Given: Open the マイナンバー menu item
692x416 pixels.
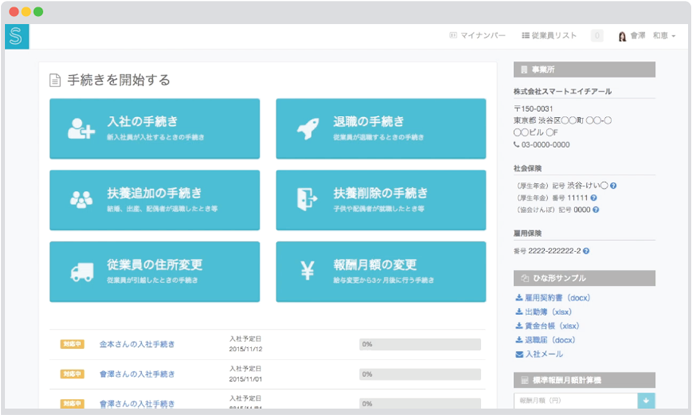Looking at the screenshot, I should click(x=478, y=35).
